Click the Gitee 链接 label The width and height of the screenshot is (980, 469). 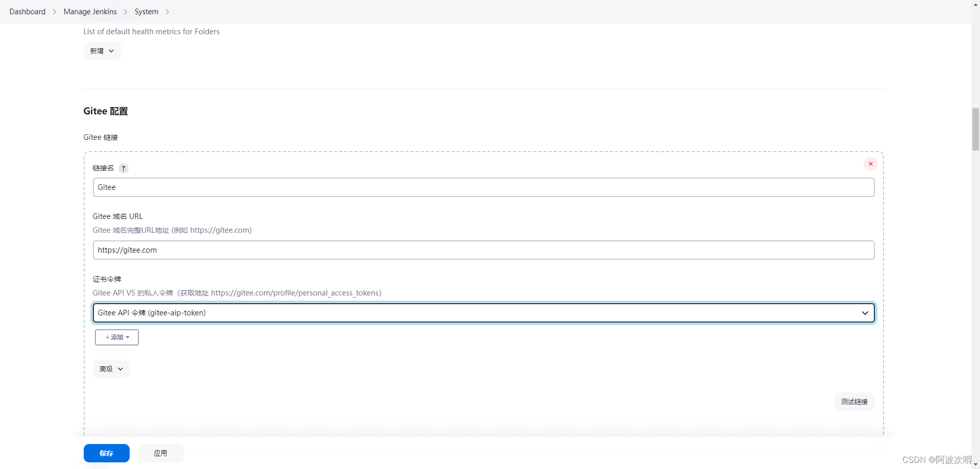click(x=101, y=137)
